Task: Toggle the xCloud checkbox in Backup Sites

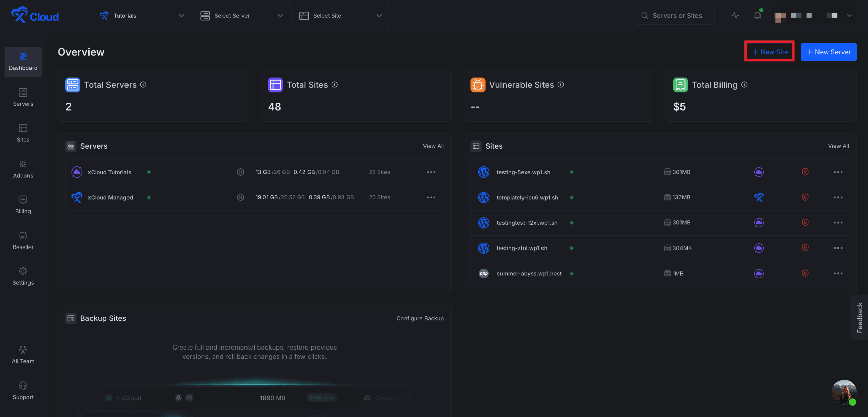Action: pos(109,398)
